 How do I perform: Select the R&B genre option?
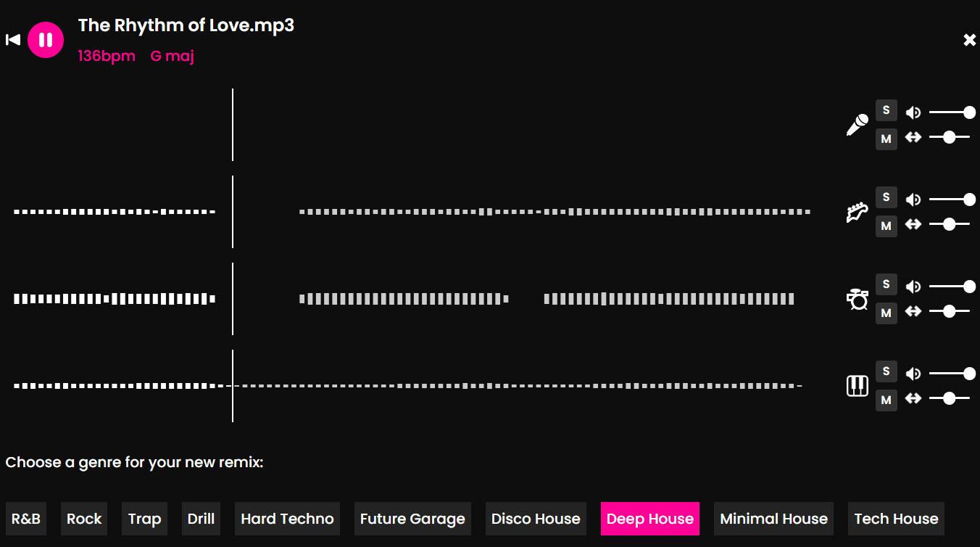tap(26, 519)
